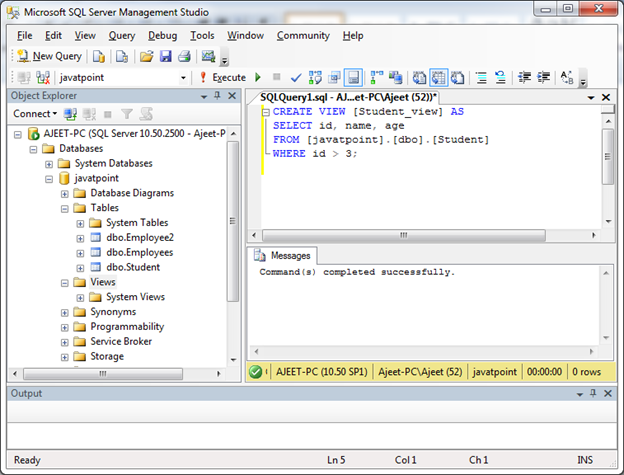Click the green Debug play arrow

(x=258, y=77)
